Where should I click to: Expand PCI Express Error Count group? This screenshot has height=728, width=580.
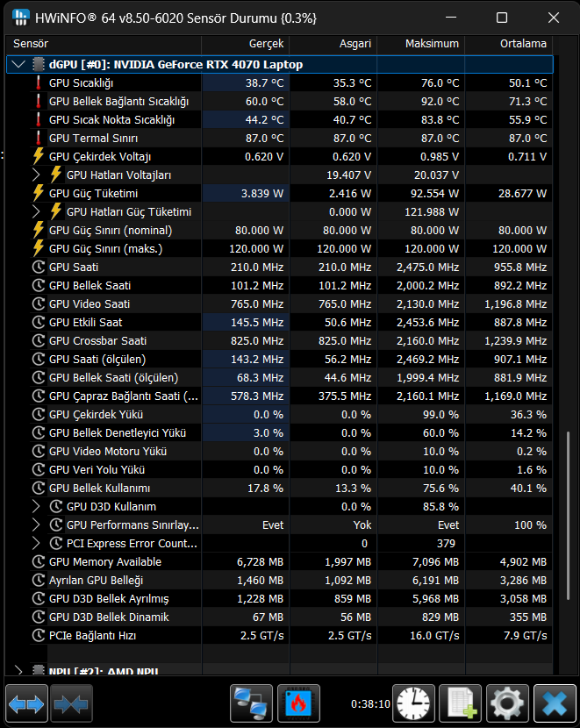click(36, 543)
